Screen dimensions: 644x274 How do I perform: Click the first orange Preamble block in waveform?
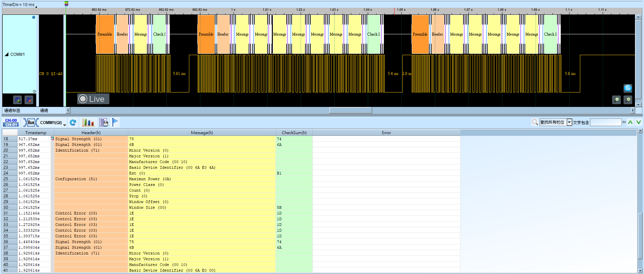tap(105, 34)
